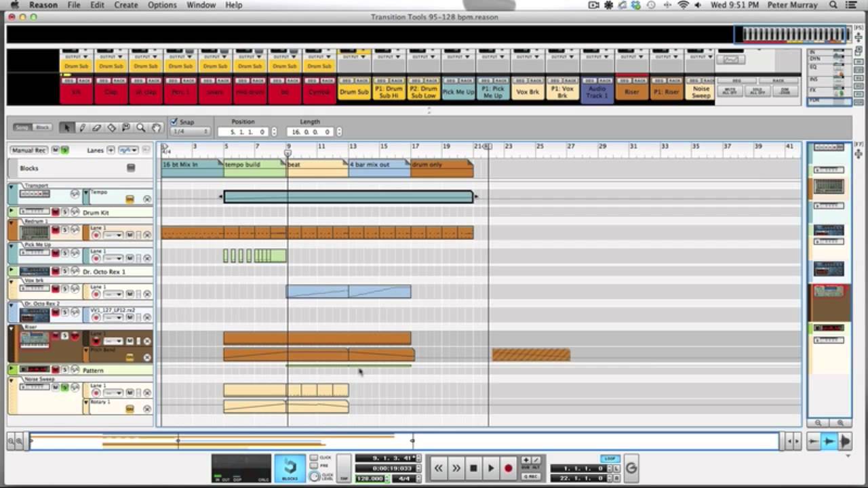Click the Record transport button
The height and width of the screenshot is (488, 868).
click(509, 468)
